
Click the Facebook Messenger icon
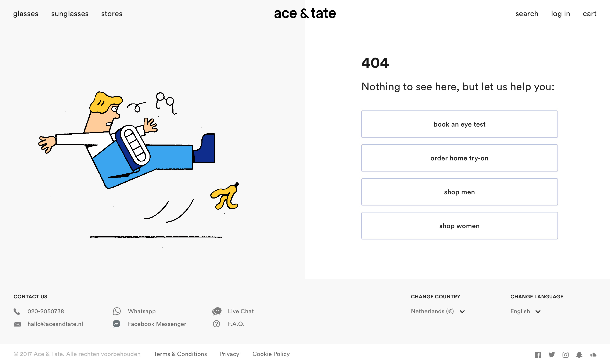117,324
